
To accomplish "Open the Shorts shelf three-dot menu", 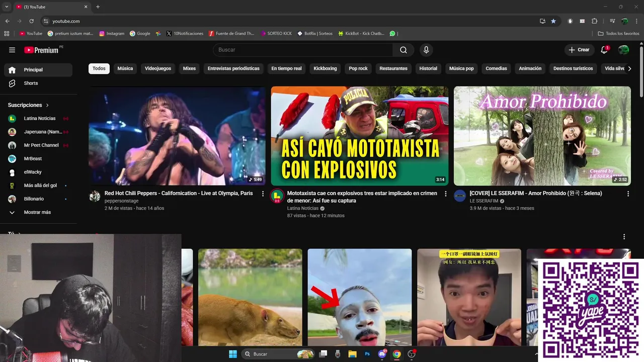I will click(624, 237).
